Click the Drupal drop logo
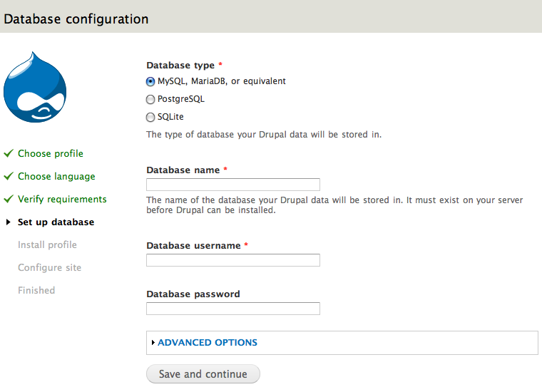 35,87
